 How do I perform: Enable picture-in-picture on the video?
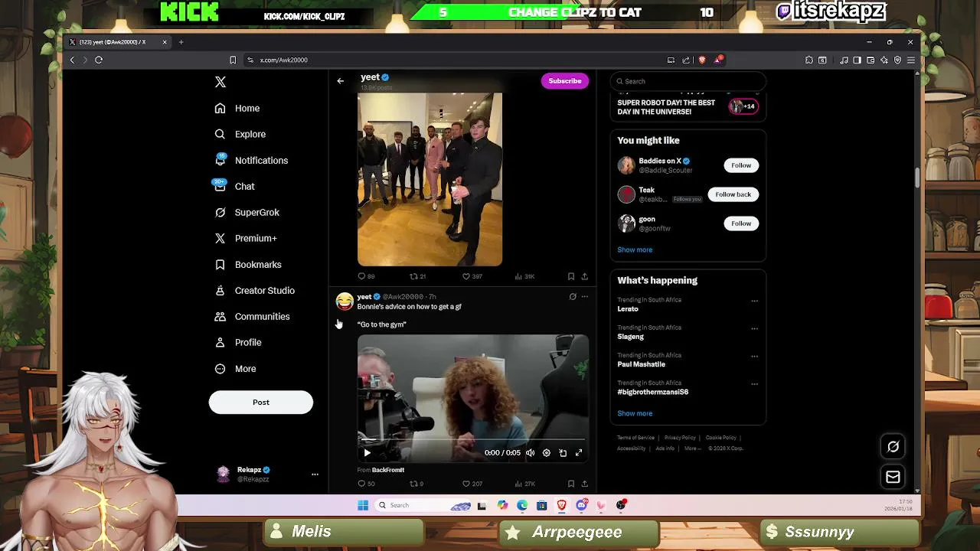point(563,453)
